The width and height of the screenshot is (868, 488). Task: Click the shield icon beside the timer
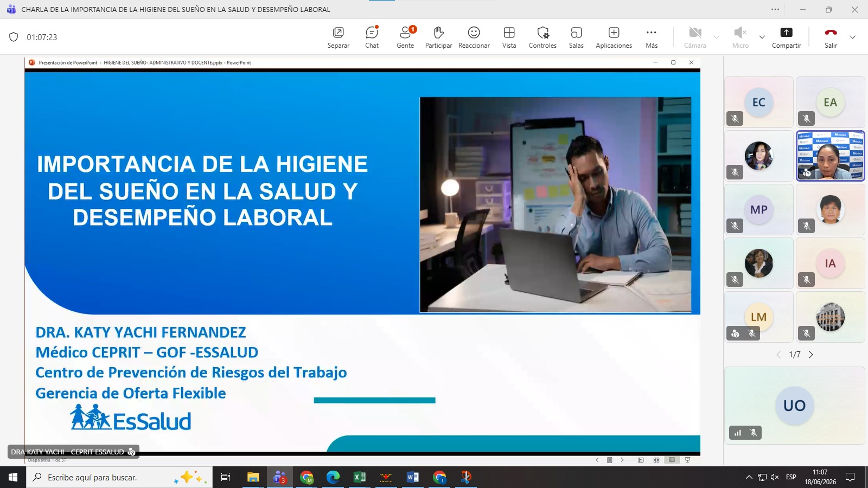click(14, 37)
